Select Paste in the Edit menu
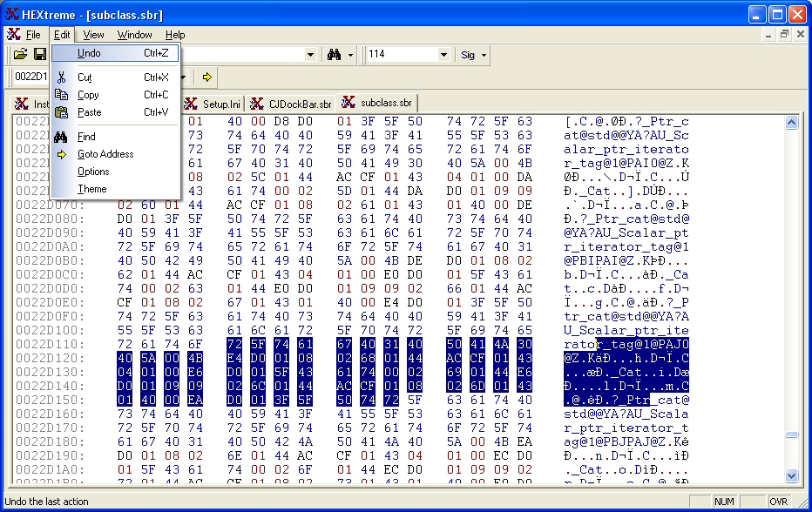Screen dimensions: 812x512 pos(89,112)
